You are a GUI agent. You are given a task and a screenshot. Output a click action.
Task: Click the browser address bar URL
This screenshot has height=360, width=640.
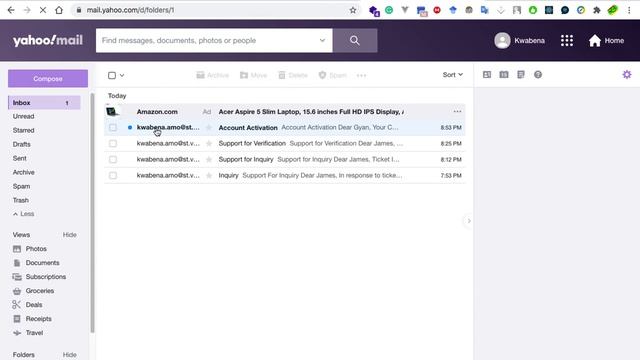click(130, 10)
